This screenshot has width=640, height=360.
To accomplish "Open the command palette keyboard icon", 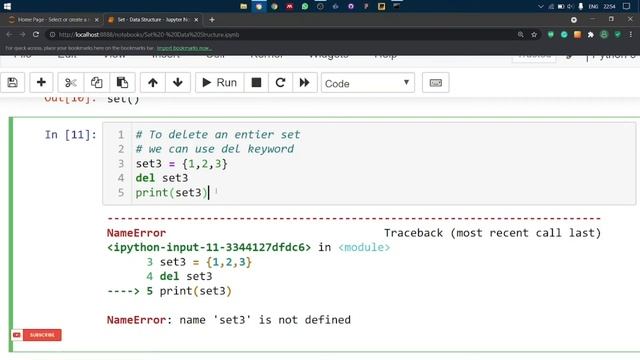I will 436,83.
